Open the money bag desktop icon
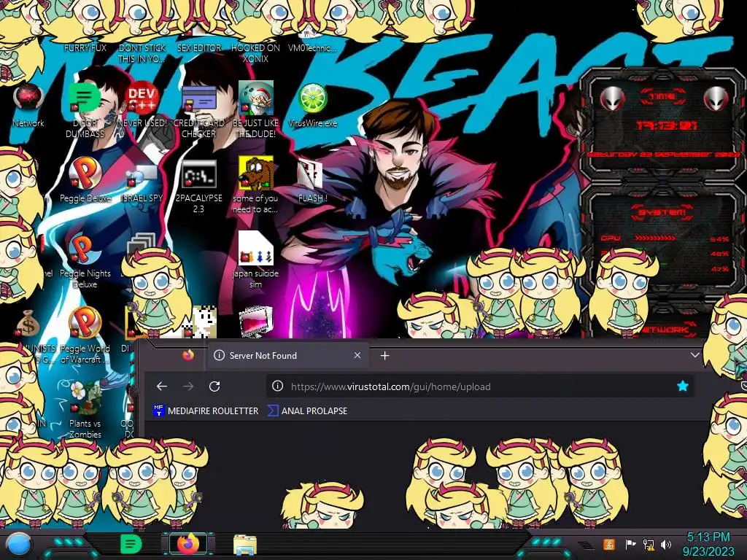 pyautogui.click(x=28, y=324)
